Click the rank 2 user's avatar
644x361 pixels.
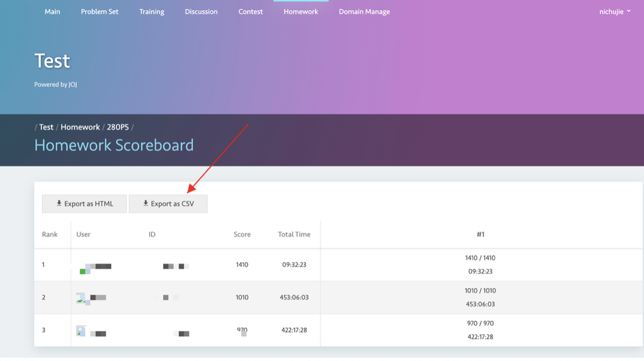(x=81, y=297)
